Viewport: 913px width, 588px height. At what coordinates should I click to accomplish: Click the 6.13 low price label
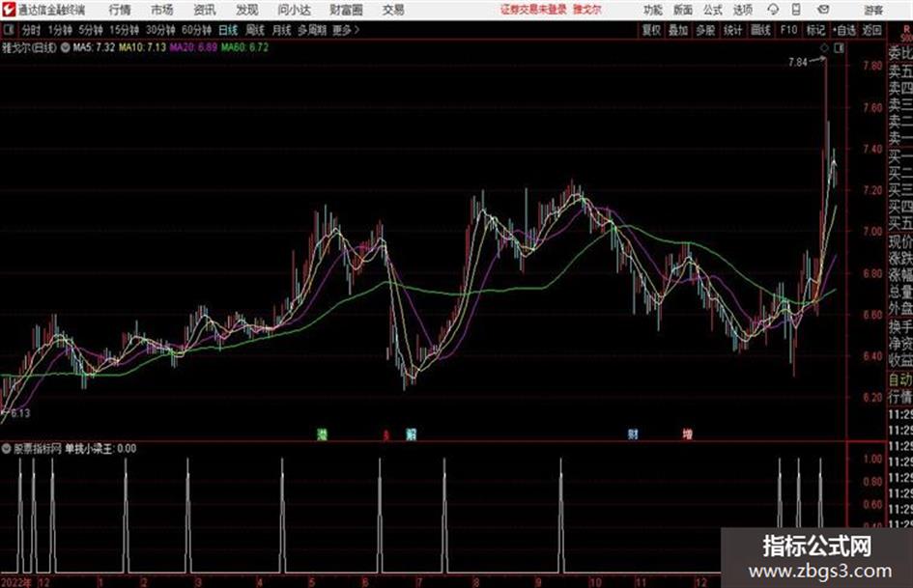[20, 413]
